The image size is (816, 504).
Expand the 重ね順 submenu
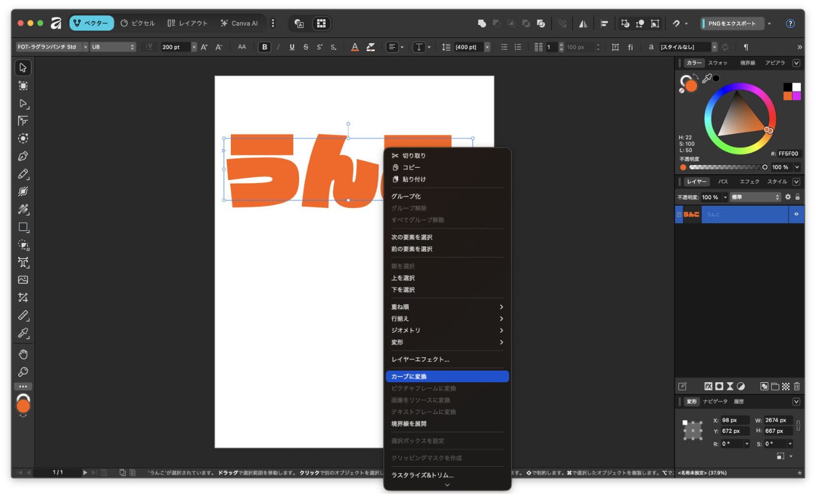click(x=446, y=307)
